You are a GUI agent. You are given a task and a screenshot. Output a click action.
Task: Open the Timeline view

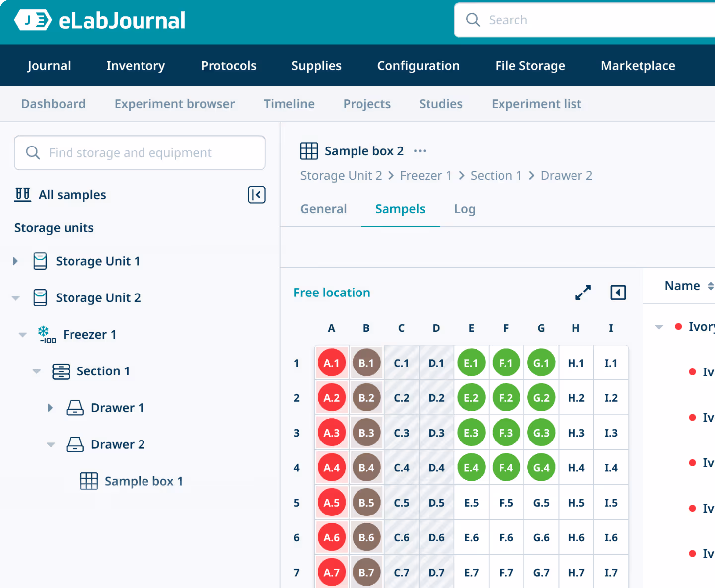(289, 104)
